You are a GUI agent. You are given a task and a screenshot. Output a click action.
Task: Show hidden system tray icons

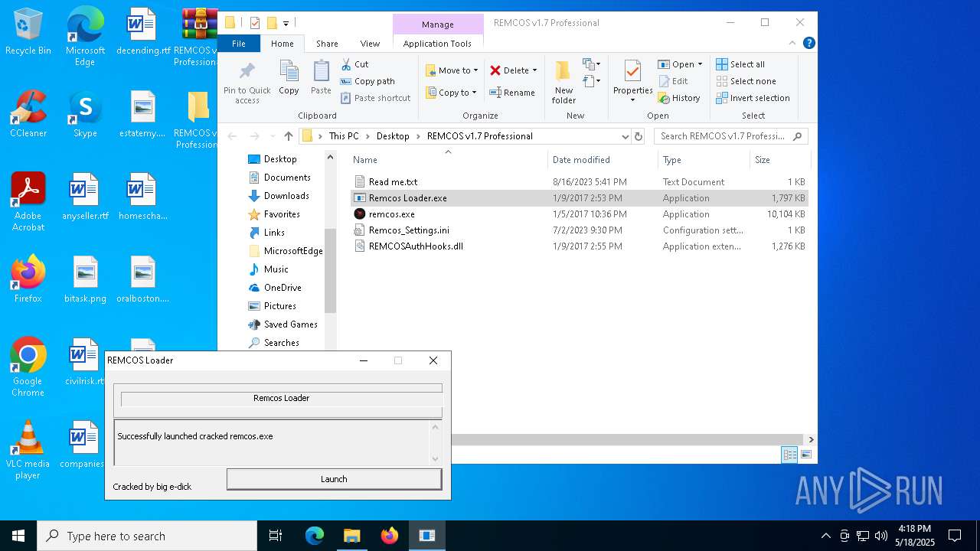click(825, 536)
